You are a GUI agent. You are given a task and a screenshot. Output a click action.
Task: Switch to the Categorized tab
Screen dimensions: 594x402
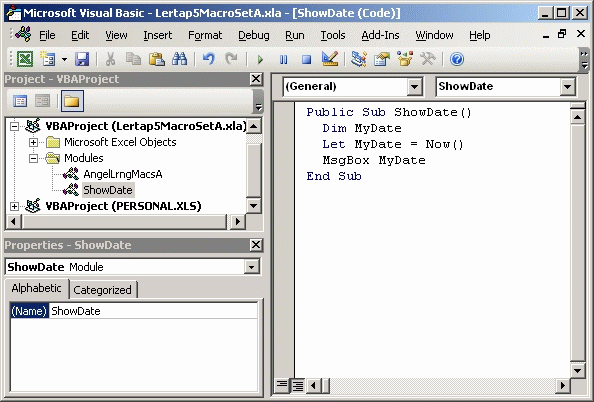(102, 290)
